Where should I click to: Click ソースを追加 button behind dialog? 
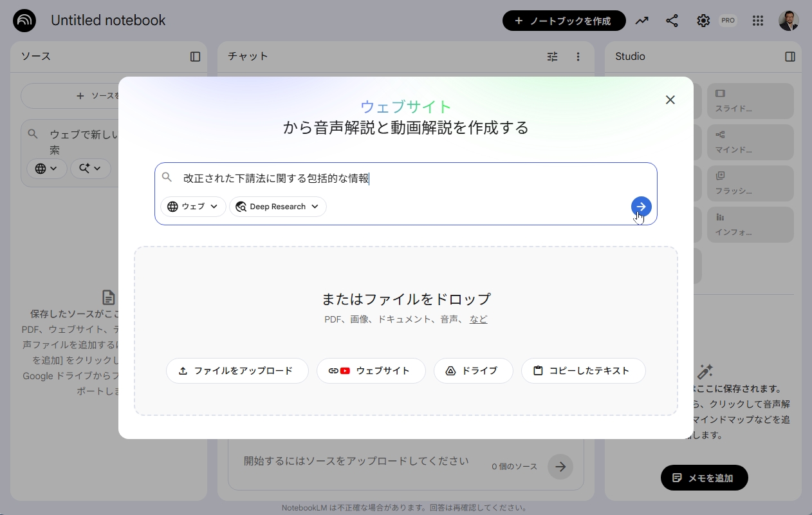coord(70,96)
